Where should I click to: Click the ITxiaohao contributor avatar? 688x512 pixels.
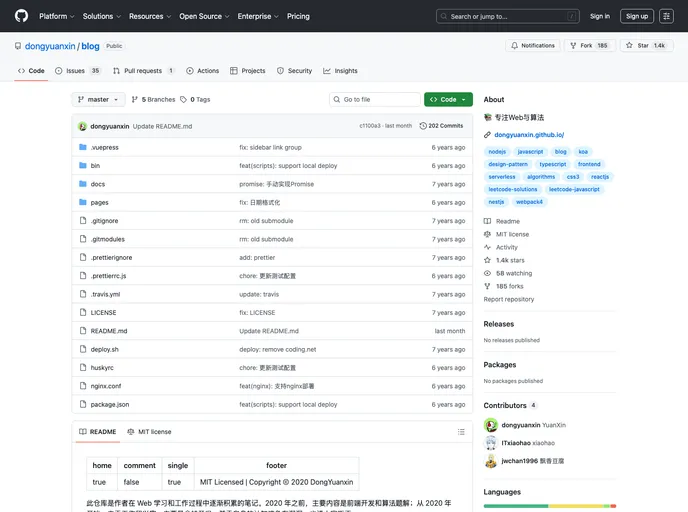[x=491, y=443]
